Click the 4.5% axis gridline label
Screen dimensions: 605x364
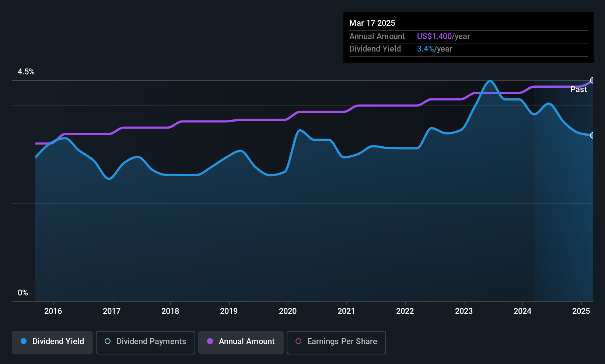click(26, 72)
